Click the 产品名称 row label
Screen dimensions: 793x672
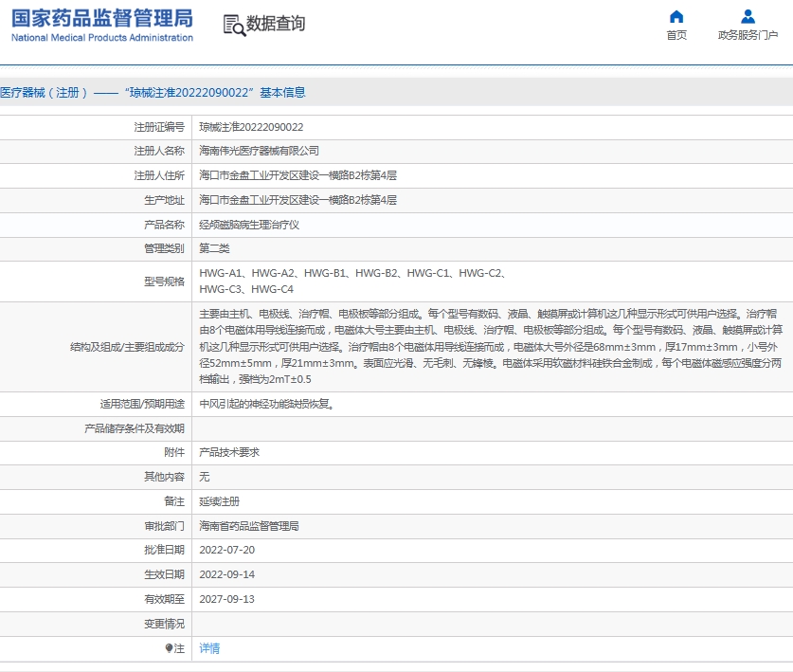pos(164,225)
